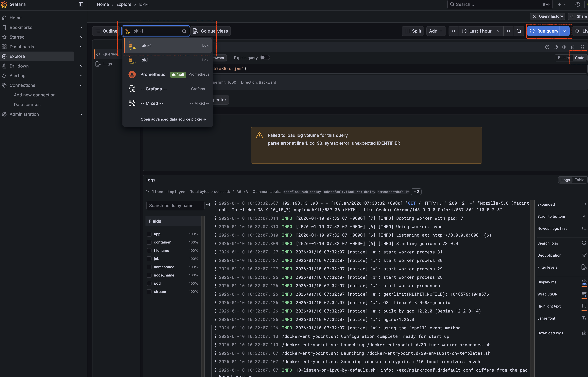Image resolution: width=588 pixels, height=377 pixels.
Task: Collapse sidebar using dock menu icon
Action: pyautogui.click(x=81, y=4)
